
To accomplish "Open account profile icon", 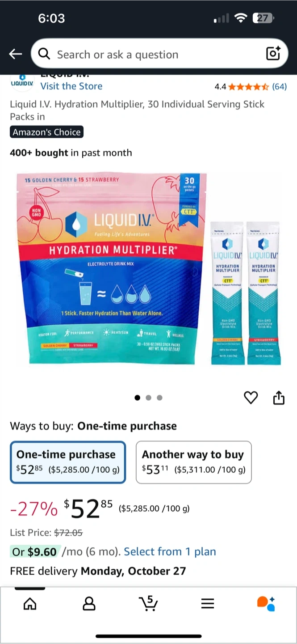I will click(x=89, y=604).
